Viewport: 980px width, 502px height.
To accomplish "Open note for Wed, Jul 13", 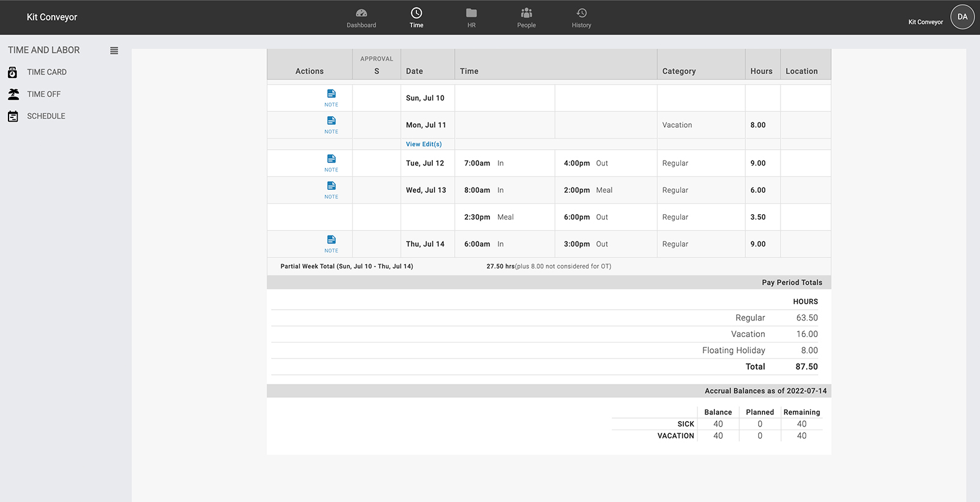I will 331,186.
